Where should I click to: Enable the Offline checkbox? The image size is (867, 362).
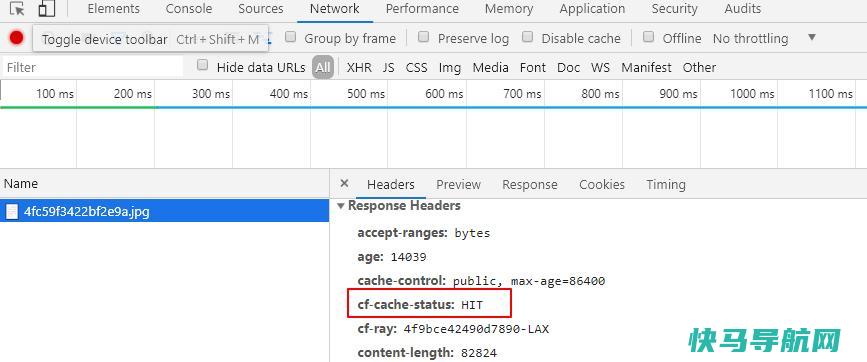(649, 38)
